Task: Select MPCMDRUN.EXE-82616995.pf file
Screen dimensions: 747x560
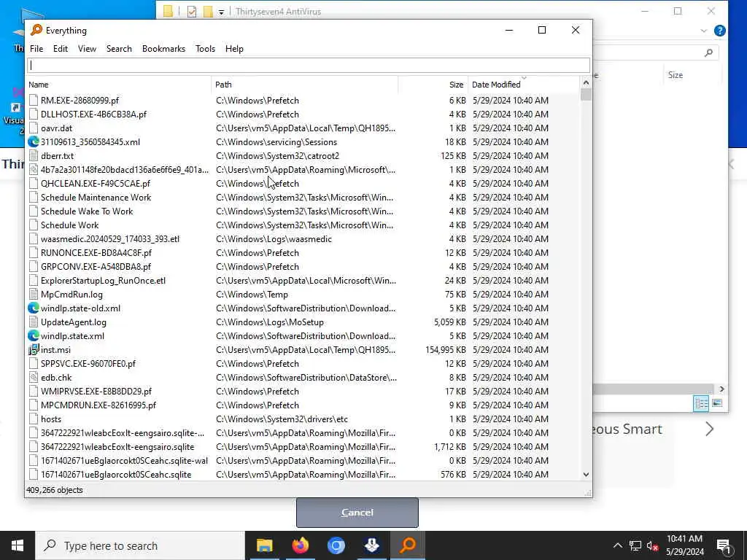Action: pyautogui.click(x=98, y=405)
